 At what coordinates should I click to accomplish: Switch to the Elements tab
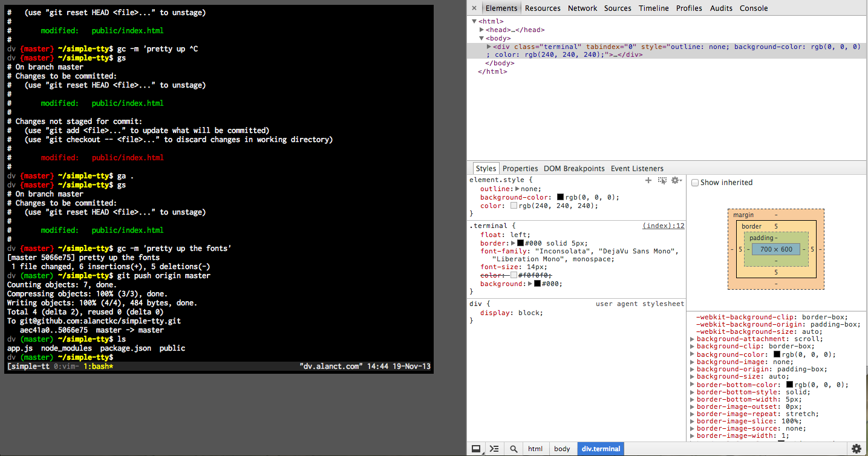tap(501, 8)
